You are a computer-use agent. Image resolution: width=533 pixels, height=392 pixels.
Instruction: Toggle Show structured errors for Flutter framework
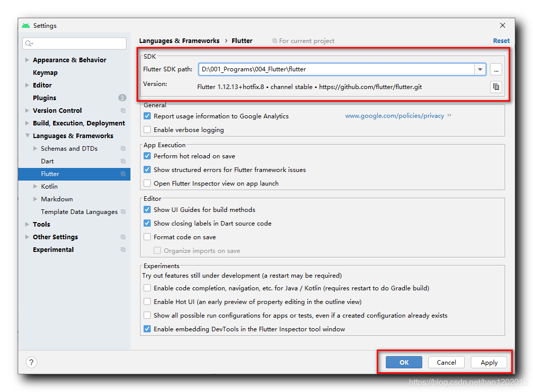[x=147, y=169]
